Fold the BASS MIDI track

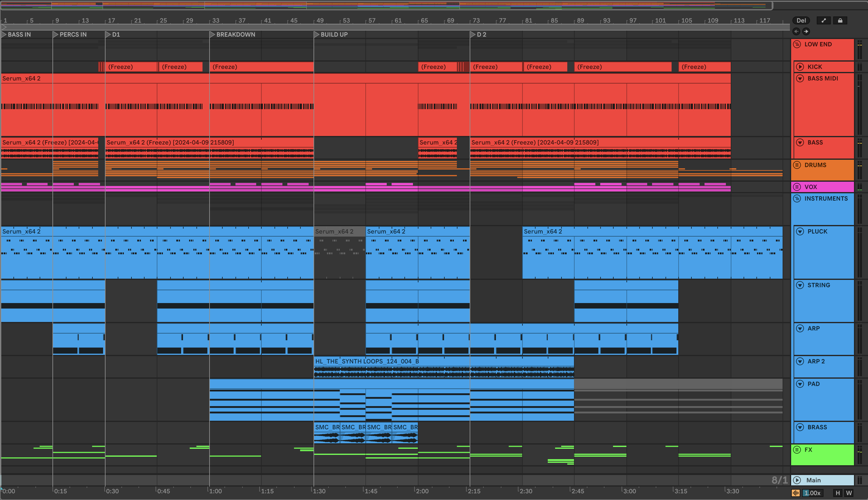800,78
